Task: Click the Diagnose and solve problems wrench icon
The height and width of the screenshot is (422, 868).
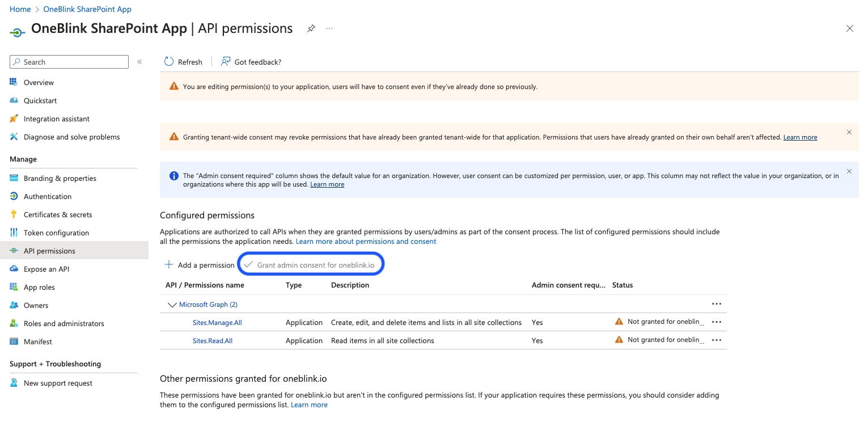Action: tap(14, 137)
